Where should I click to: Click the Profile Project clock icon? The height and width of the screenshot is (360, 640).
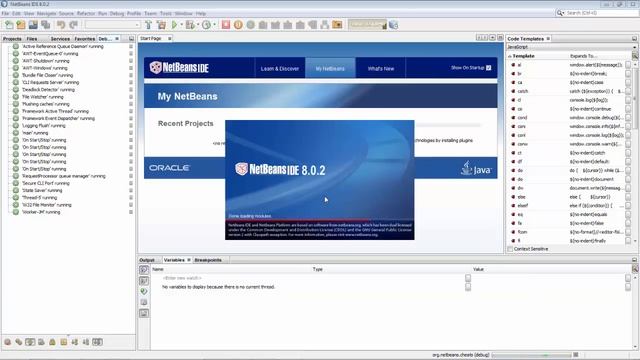(207, 25)
